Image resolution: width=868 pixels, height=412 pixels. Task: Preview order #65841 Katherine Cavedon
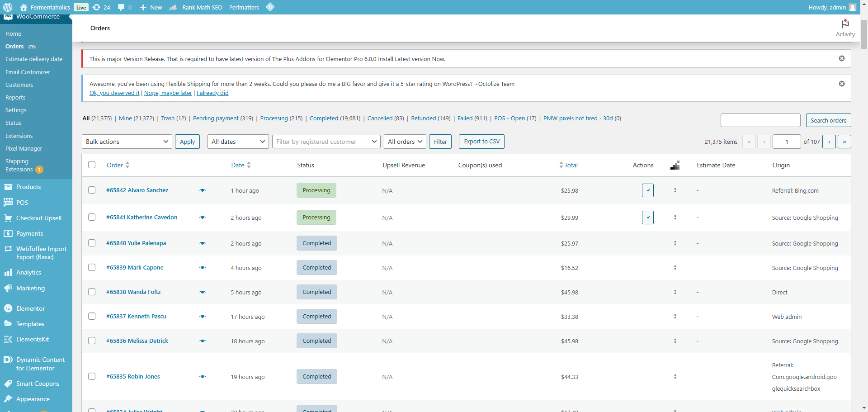[203, 218]
